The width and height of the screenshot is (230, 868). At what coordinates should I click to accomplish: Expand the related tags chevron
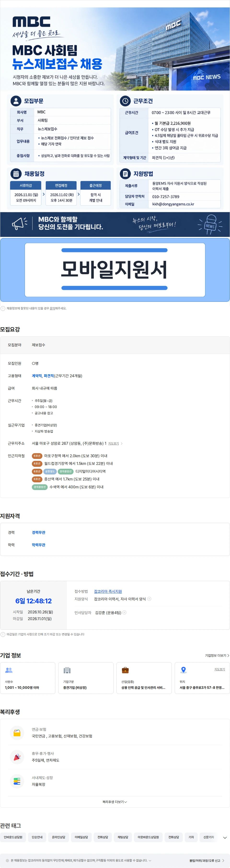point(225,838)
